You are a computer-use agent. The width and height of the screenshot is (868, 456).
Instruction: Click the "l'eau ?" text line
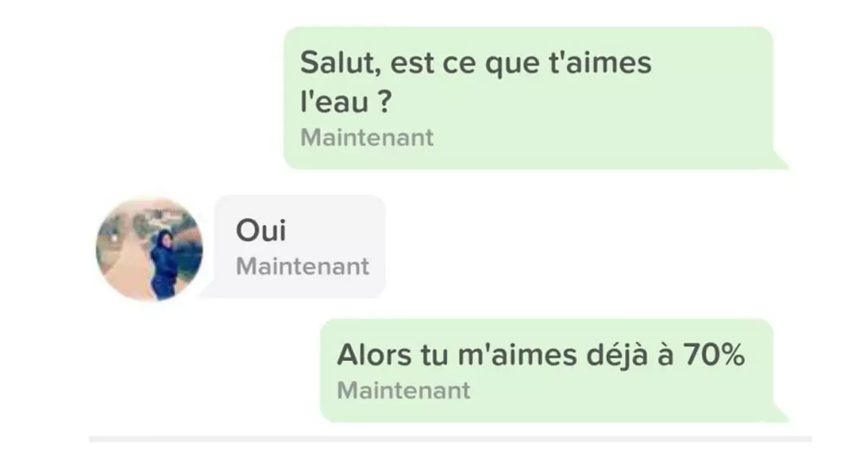point(345,102)
